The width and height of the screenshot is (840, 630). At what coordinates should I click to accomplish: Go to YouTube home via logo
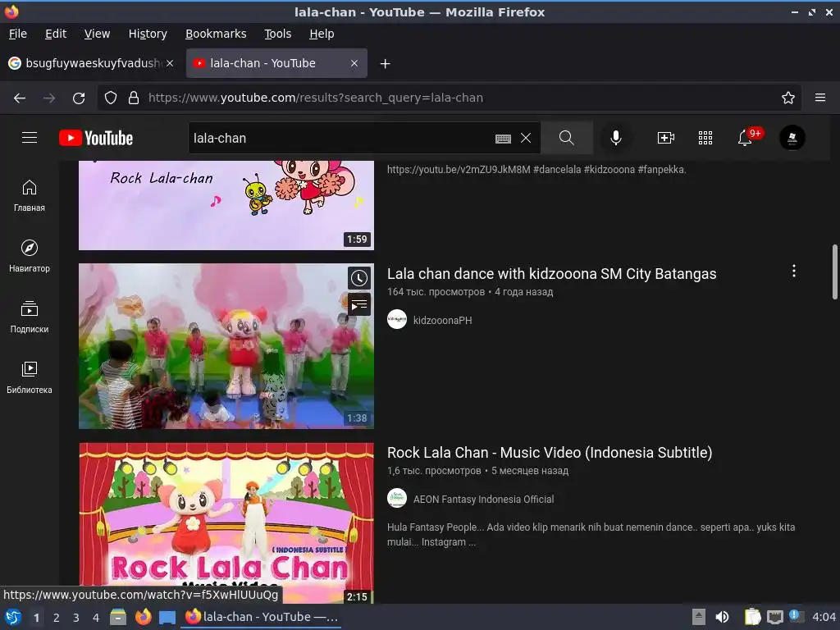pos(96,138)
